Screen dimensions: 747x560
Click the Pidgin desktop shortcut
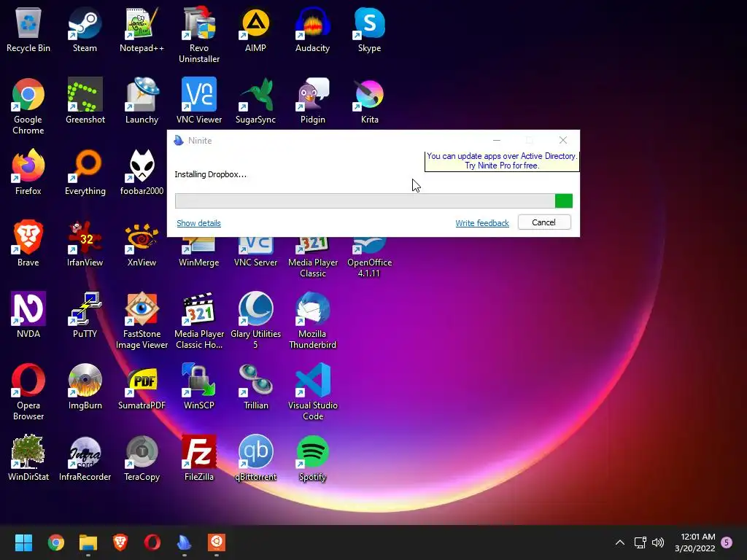click(312, 101)
